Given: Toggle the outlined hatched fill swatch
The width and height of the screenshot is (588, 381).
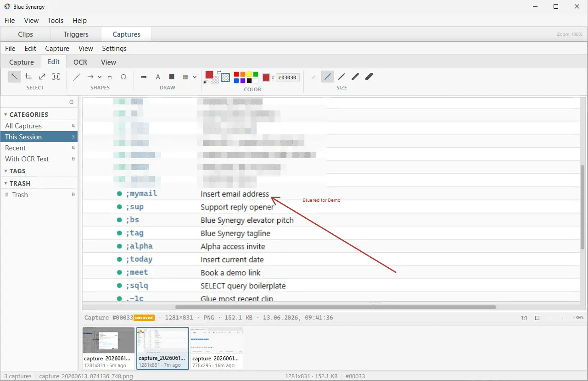Looking at the screenshot, I should pos(225,77).
